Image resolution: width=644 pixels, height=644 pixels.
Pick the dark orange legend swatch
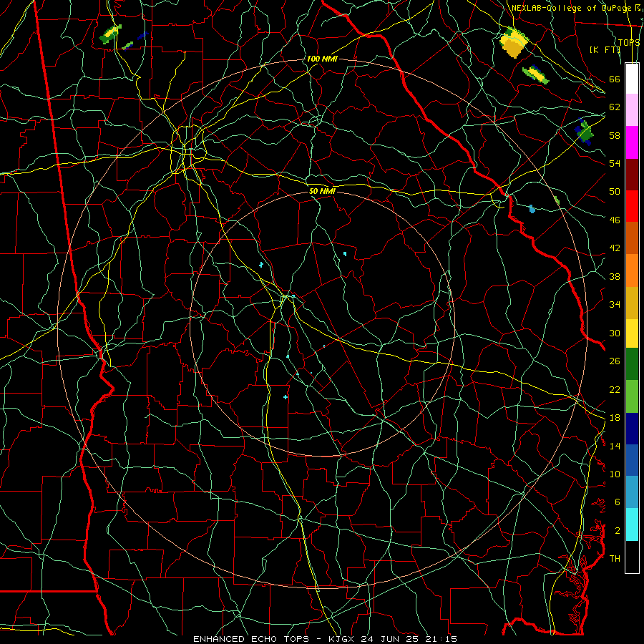(632, 238)
